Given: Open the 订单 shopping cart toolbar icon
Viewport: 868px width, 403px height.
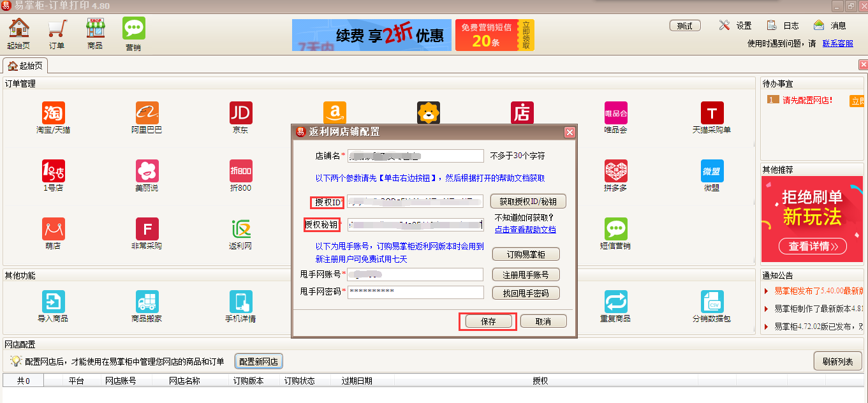Looking at the screenshot, I should (x=57, y=34).
